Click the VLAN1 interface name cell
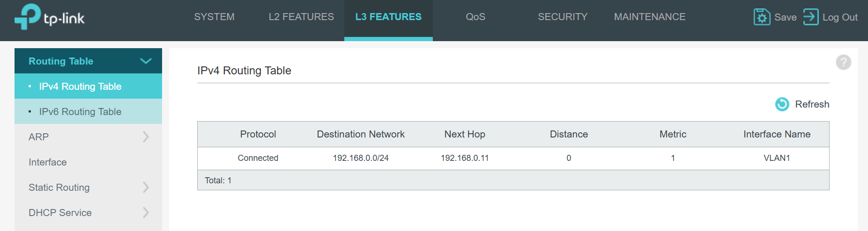Viewport: 868px width, 231px height. 777,158
